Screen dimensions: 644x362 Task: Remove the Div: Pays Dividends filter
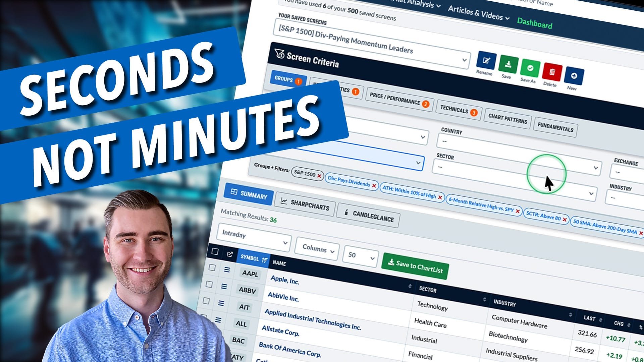[x=374, y=185]
